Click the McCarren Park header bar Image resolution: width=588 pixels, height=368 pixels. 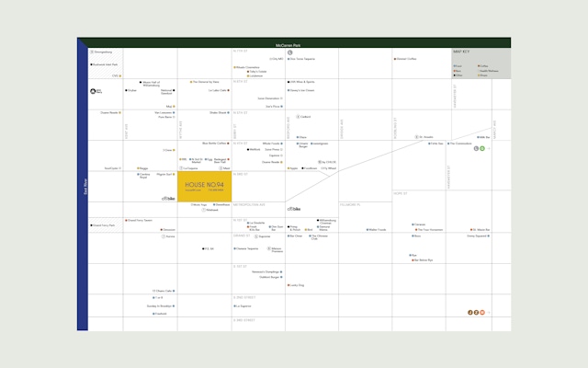tap(293, 43)
